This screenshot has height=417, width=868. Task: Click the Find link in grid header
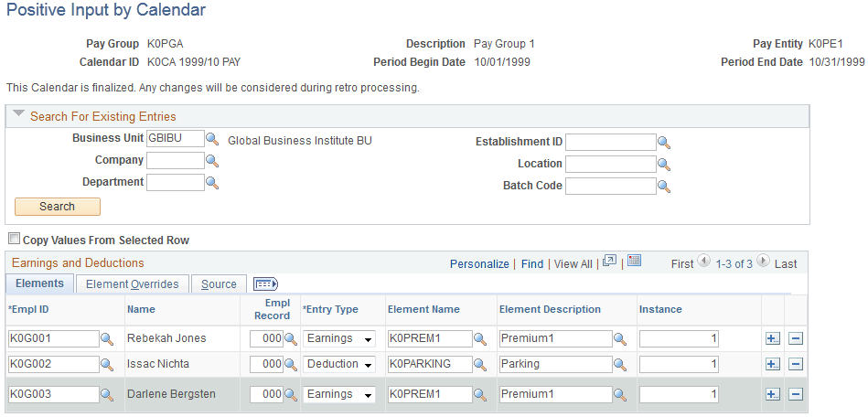[x=532, y=264]
